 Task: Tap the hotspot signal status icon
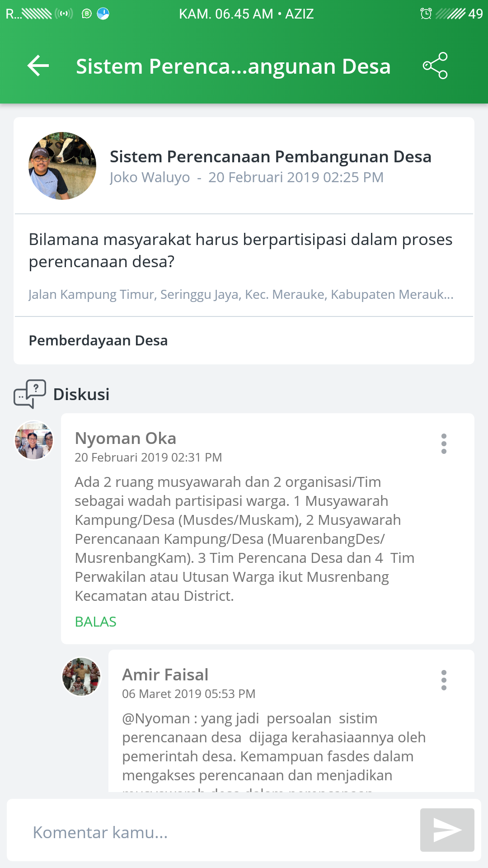[64, 14]
